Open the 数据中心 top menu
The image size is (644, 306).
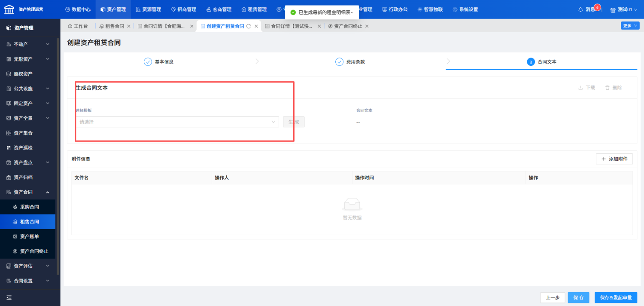tap(78, 9)
